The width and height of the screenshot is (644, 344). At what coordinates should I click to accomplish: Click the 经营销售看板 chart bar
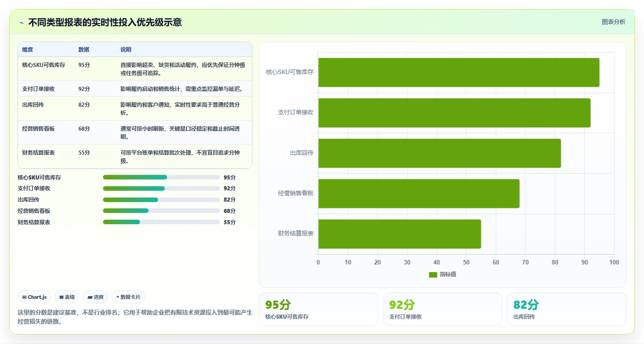[419, 193]
